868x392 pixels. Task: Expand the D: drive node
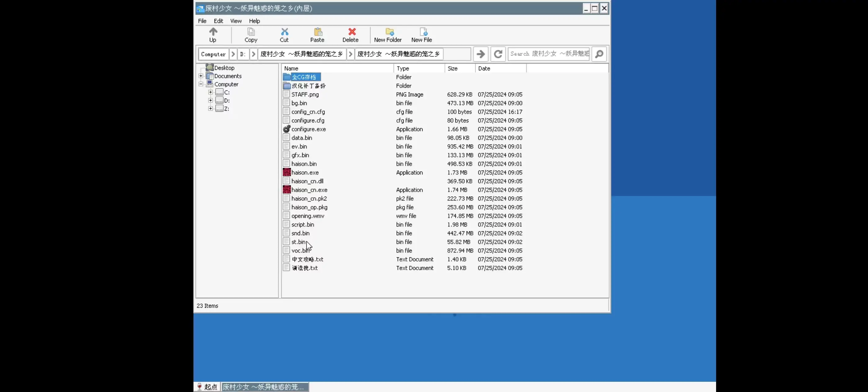[210, 100]
